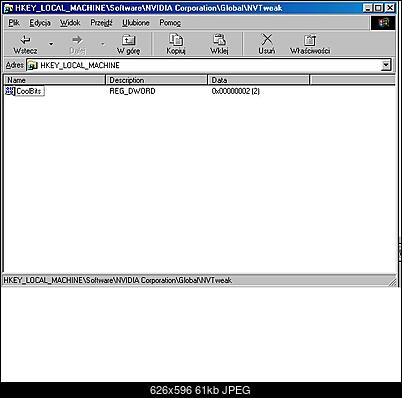Image resolution: width=402 pixels, height=398 pixels.
Task: Click the Windows logo throbber icon
Action: [383, 23]
